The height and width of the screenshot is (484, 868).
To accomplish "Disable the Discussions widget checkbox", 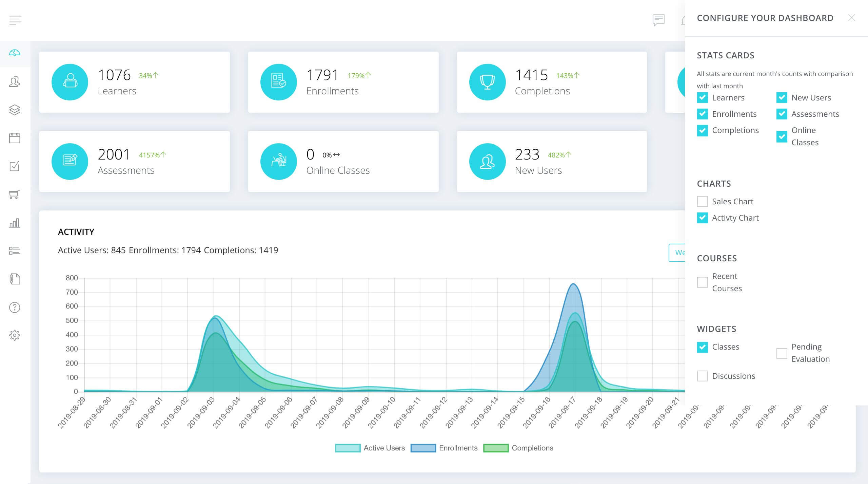I will (703, 375).
